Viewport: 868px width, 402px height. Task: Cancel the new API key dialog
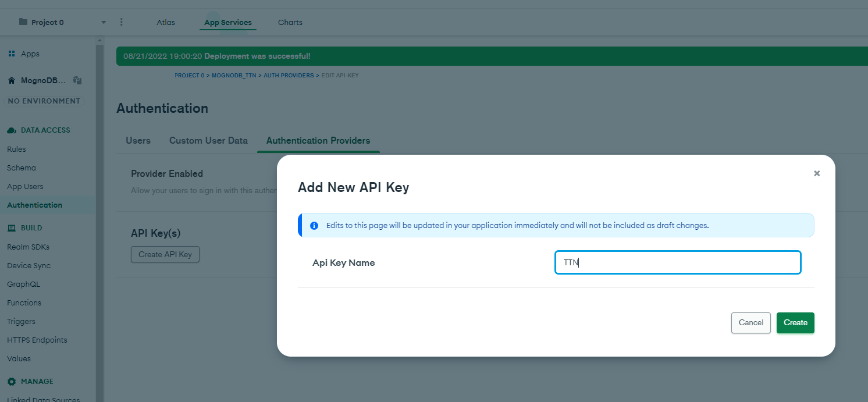pyautogui.click(x=751, y=323)
